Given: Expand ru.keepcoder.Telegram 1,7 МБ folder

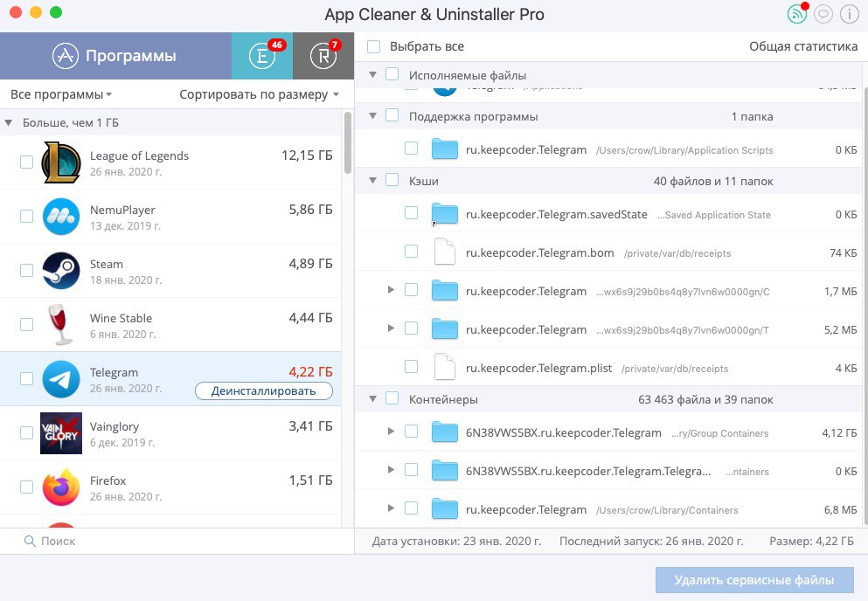Looking at the screenshot, I should (391, 290).
